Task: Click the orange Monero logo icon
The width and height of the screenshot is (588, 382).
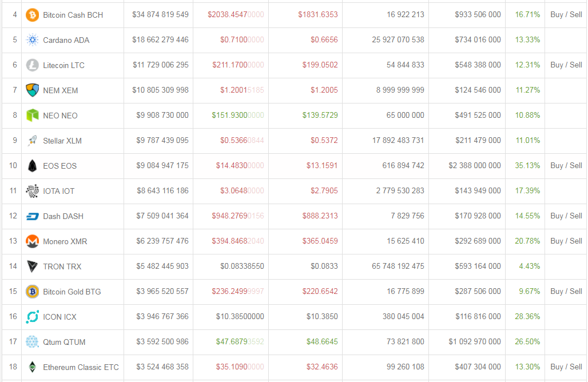Action: (33, 241)
